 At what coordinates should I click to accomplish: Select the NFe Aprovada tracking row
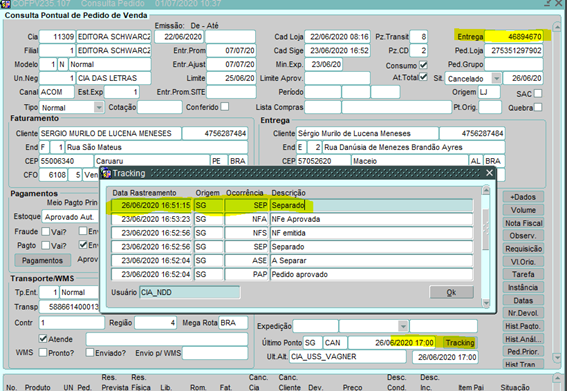tap(292, 219)
